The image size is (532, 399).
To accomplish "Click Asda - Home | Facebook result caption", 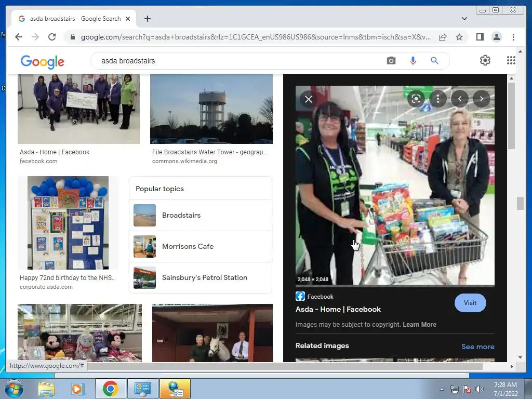I will pyautogui.click(x=55, y=152).
